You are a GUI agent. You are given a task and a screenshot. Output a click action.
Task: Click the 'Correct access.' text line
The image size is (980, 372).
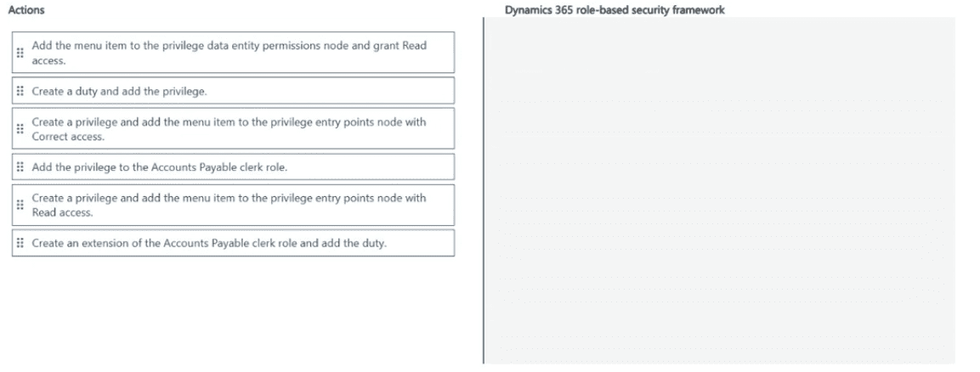point(68,137)
